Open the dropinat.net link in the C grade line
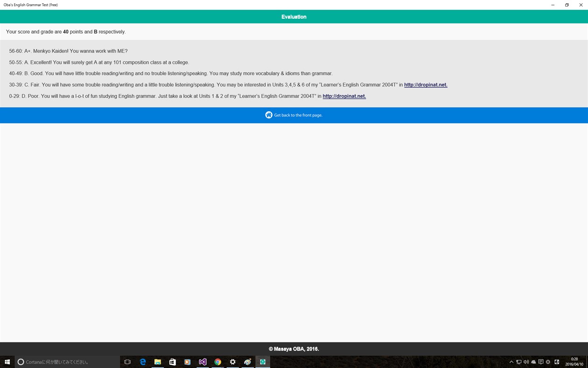The height and width of the screenshot is (368, 588). coord(425,85)
